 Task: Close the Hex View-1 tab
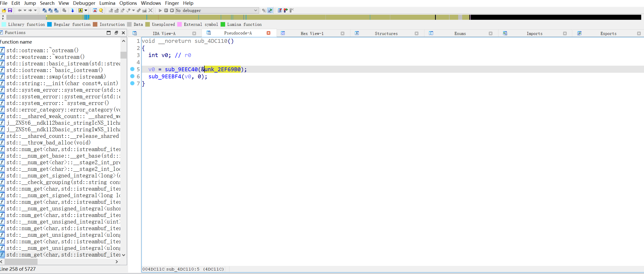pyautogui.click(x=343, y=33)
